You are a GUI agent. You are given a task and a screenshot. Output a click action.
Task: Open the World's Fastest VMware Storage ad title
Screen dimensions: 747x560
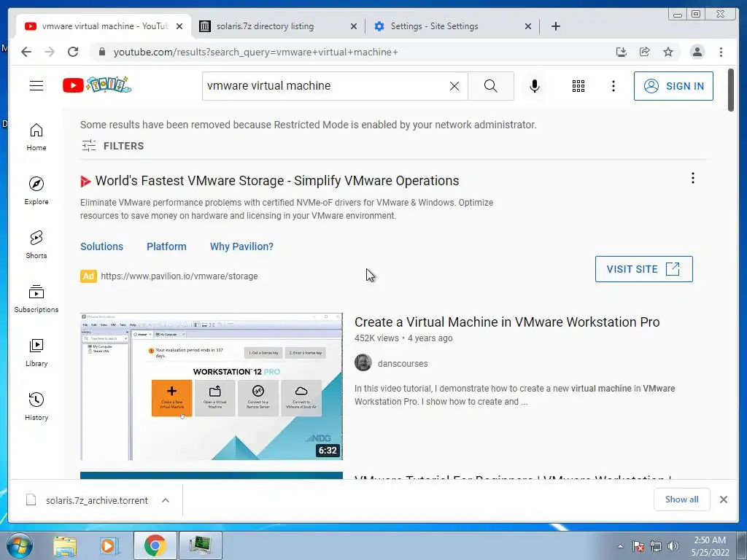pos(276,181)
